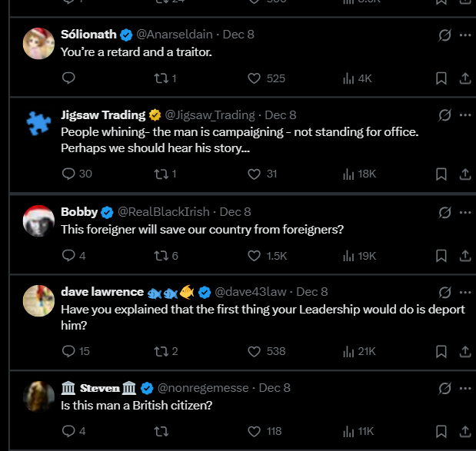
Task: View analytics on Bobby's tweet 19K
Action: coord(348,255)
